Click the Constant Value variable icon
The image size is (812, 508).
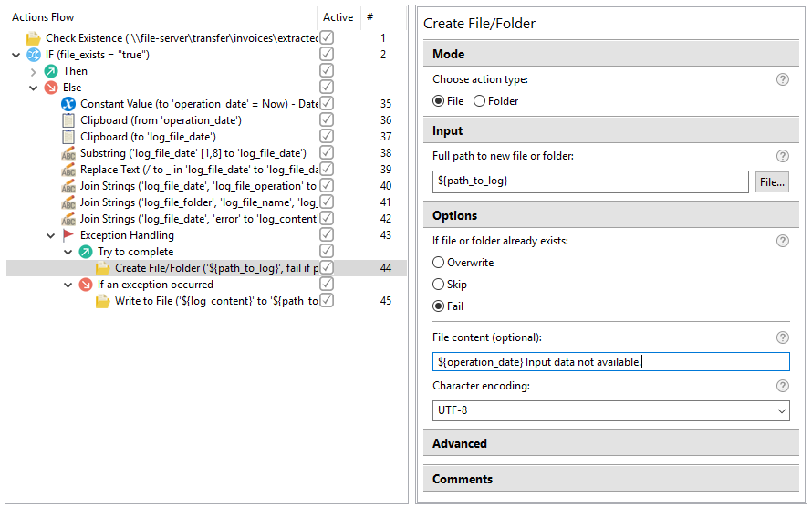[68, 104]
